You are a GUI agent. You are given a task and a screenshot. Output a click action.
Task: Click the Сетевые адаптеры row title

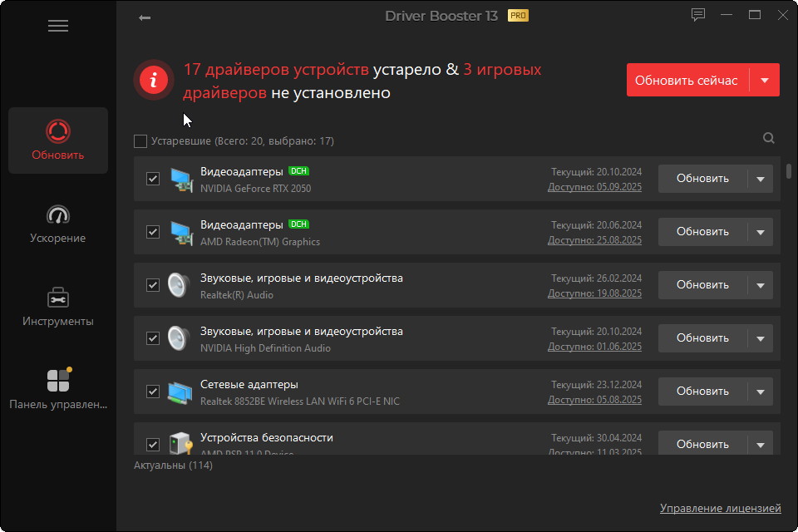[x=249, y=384]
